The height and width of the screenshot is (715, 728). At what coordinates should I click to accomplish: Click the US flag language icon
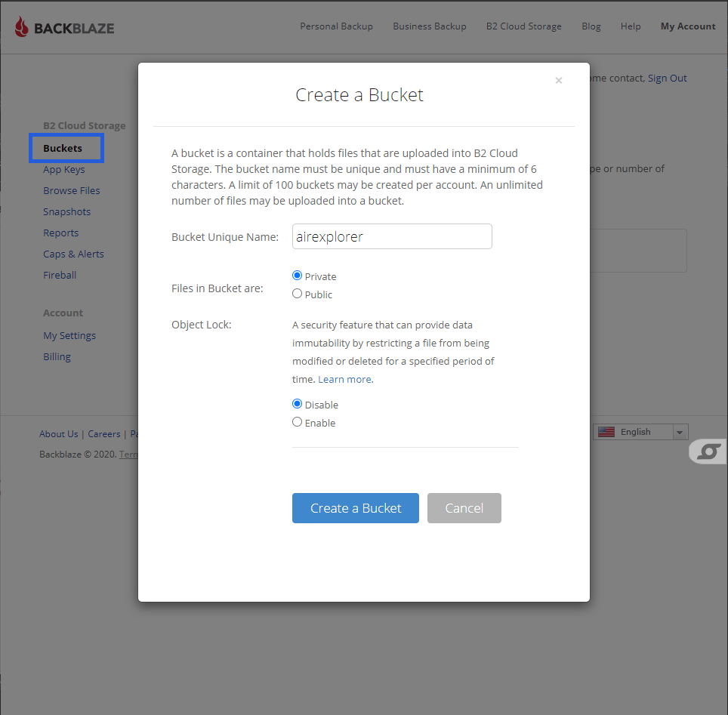point(606,432)
